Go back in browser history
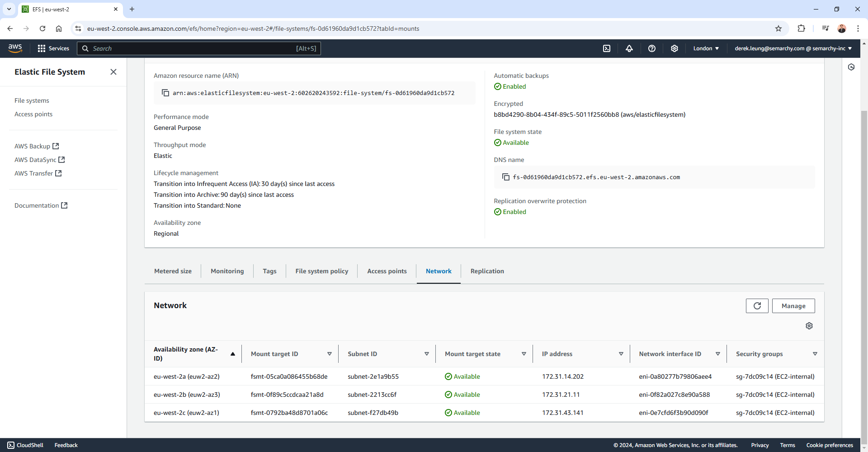The height and width of the screenshot is (452, 868). tap(10, 29)
